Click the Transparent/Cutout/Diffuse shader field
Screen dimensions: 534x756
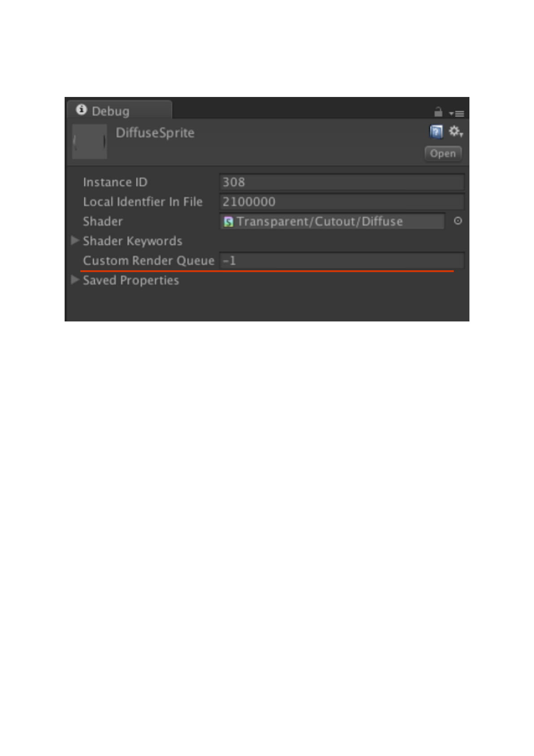pos(332,221)
